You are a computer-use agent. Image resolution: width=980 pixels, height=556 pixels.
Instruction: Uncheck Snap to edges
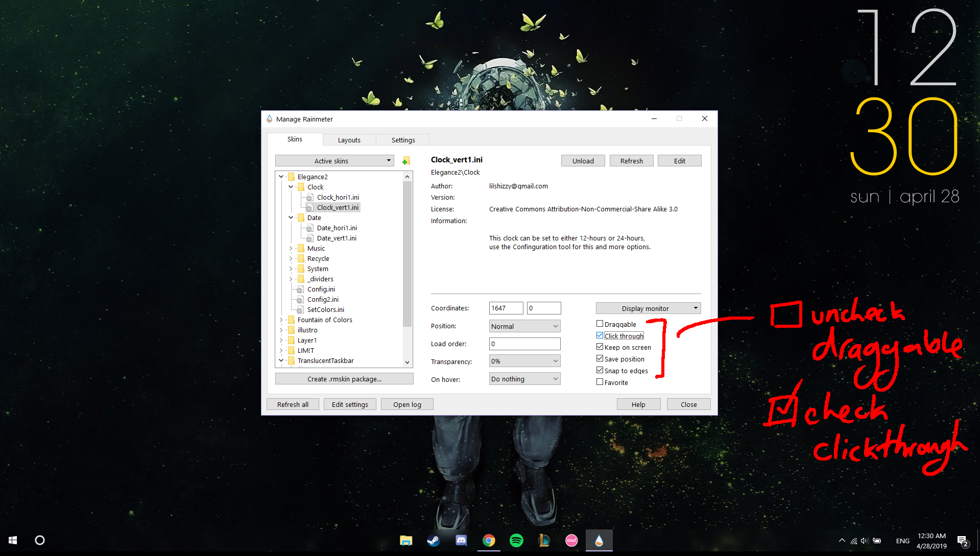click(x=600, y=370)
